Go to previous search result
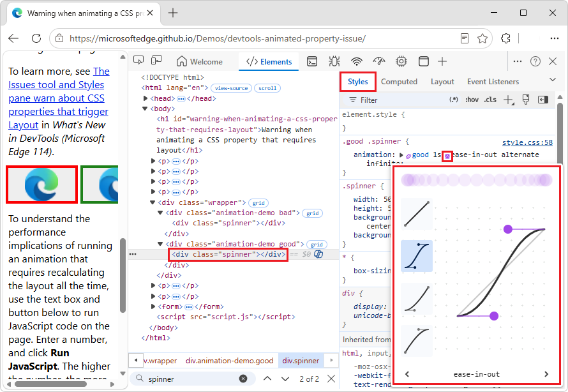The width and height of the screenshot is (568, 392). click(x=267, y=379)
